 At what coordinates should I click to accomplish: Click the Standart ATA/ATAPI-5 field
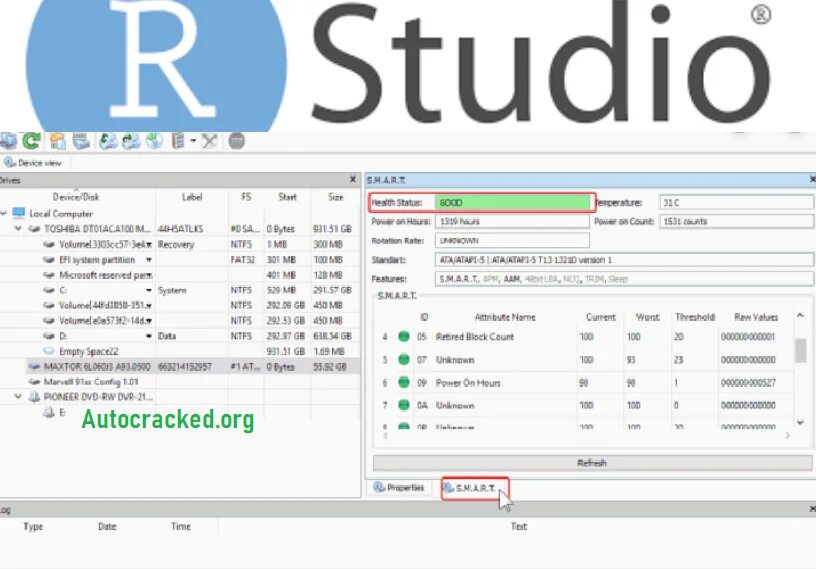coord(624,260)
